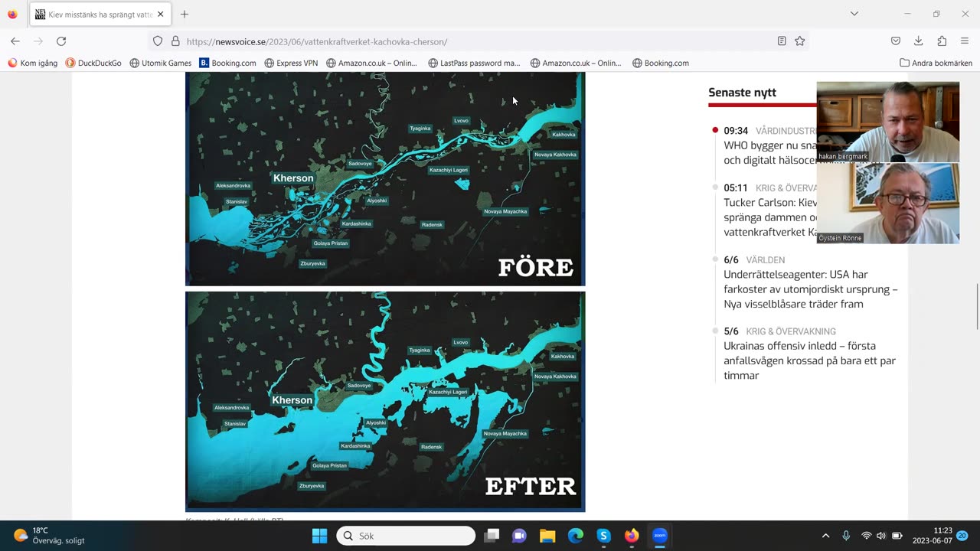Open the tracking protection shield icon

pyautogui.click(x=158, y=41)
